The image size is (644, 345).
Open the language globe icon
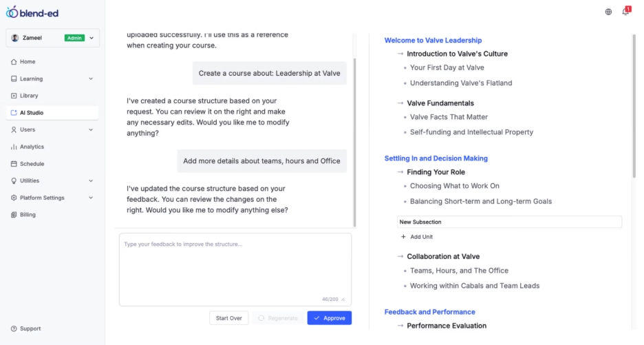point(608,12)
